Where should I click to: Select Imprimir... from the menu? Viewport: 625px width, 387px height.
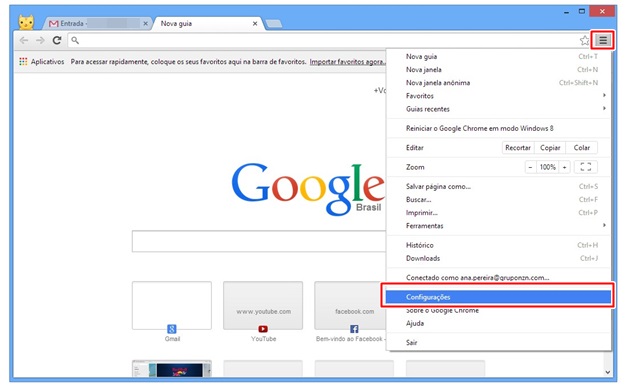pos(499,212)
